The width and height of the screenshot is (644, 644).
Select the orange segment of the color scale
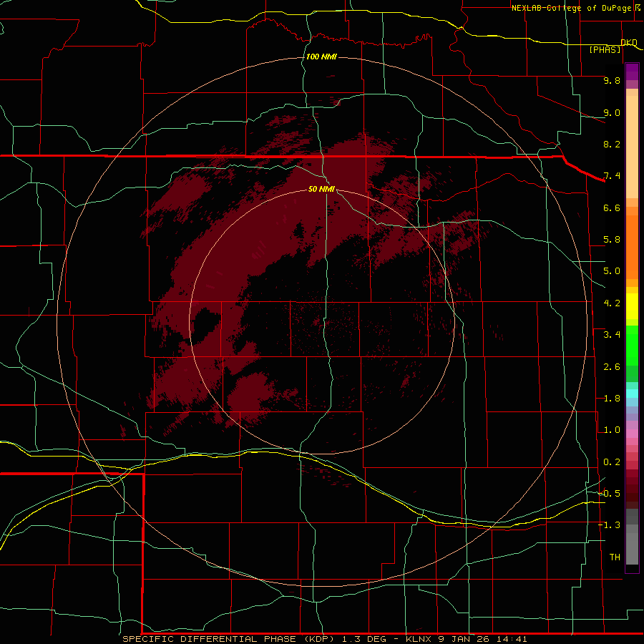(632, 246)
